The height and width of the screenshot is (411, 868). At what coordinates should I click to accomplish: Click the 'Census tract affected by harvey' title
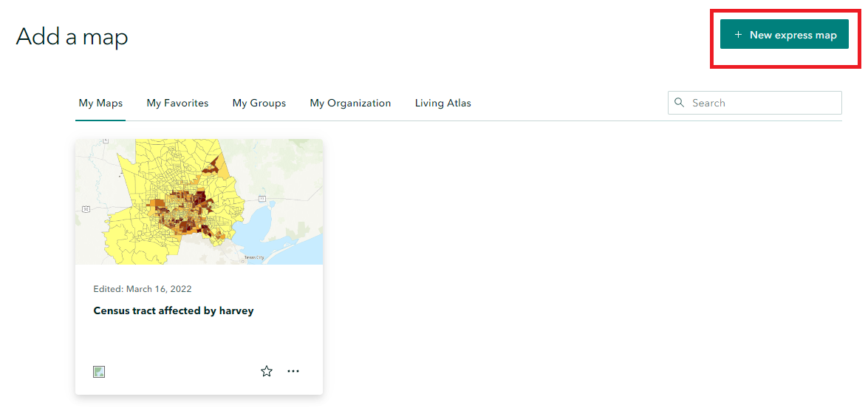coord(174,311)
